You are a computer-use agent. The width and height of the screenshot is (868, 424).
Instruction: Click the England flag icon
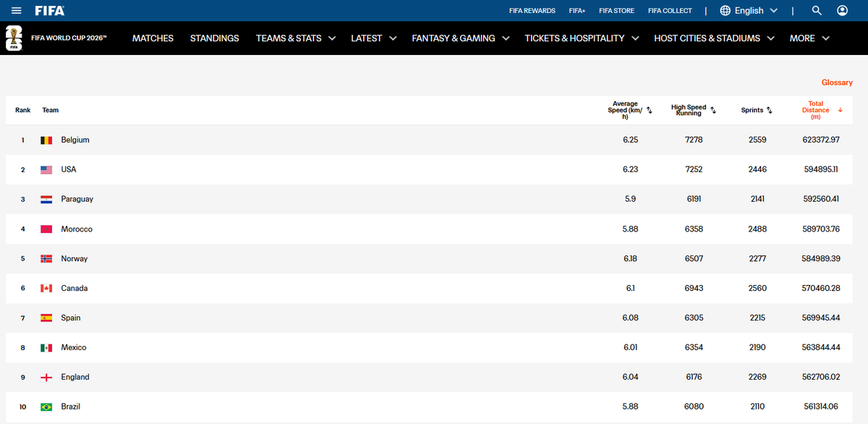(46, 377)
